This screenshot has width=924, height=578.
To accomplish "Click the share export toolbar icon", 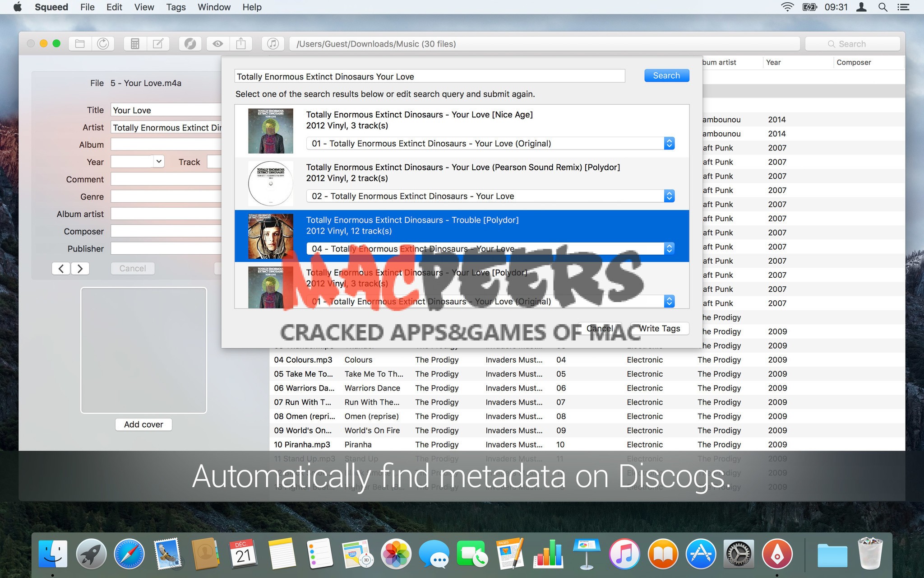I will (x=241, y=44).
